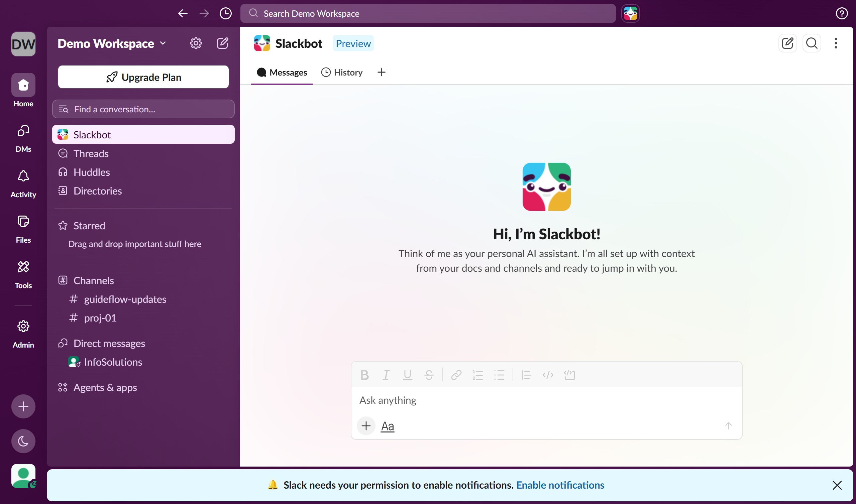Open the user profile avatar
This screenshot has height=504, width=856.
click(23, 476)
